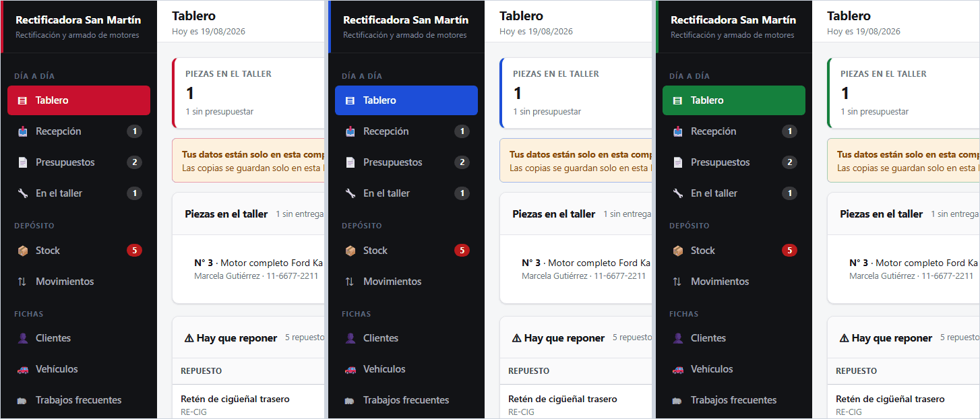Click the Tus datos están solo warning banner, red-themed panel
The image size is (980, 419).
[249, 160]
